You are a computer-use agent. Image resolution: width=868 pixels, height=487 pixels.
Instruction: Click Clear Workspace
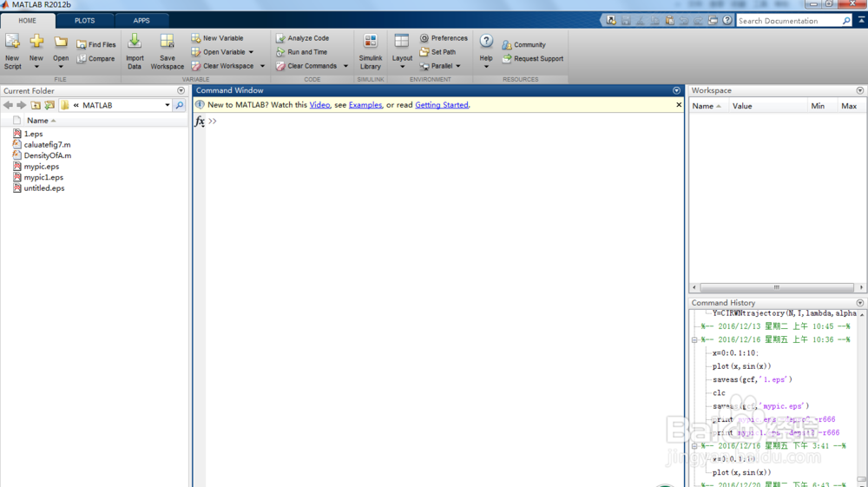coord(222,66)
